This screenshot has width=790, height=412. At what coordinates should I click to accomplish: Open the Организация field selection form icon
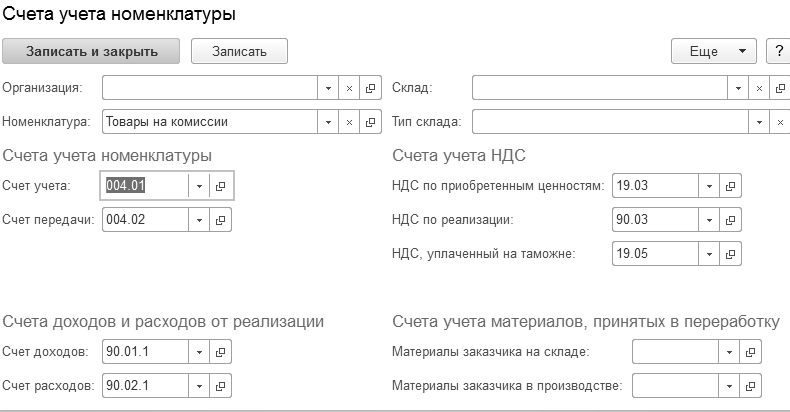click(x=371, y=88)
